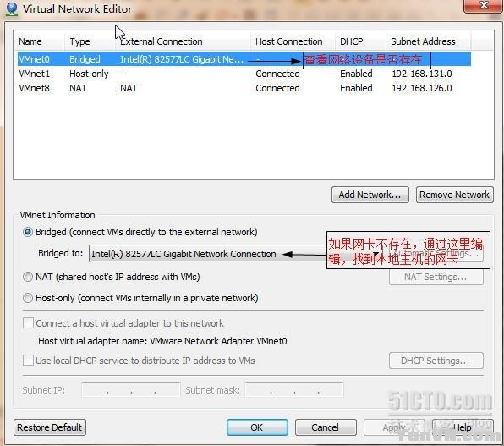Click the Remove Network button
The image size is (504, 446).
coord(454,195)
